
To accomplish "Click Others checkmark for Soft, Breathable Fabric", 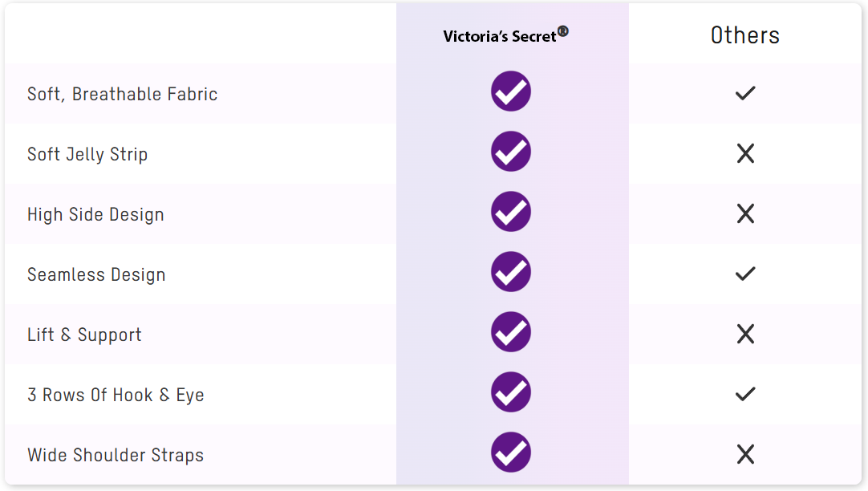I will pos(745,93).
